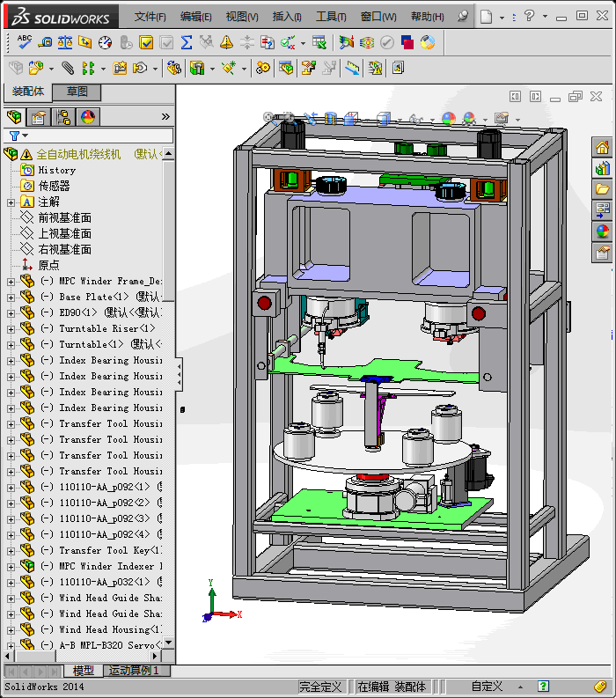Image resolution: width=616 pixels, height=698 pixels.
Task: Click the Linear Component Pattern icon
Action: click(x=88, y=68)
